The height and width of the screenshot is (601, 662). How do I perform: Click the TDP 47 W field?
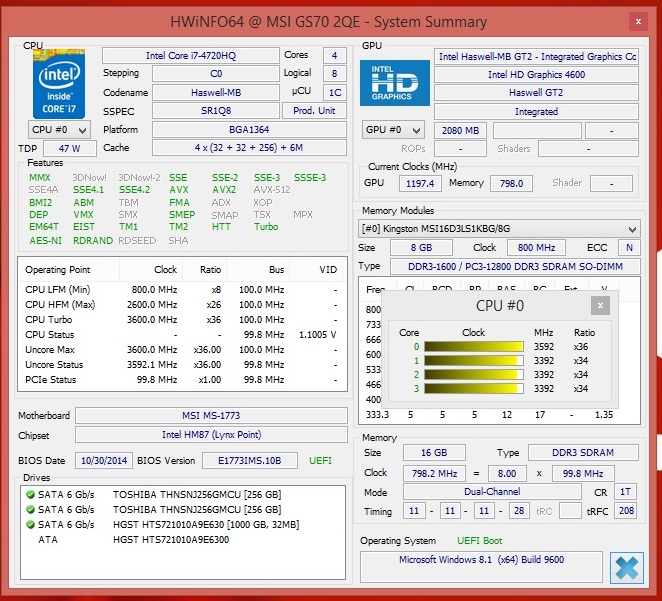pos(70,149)
